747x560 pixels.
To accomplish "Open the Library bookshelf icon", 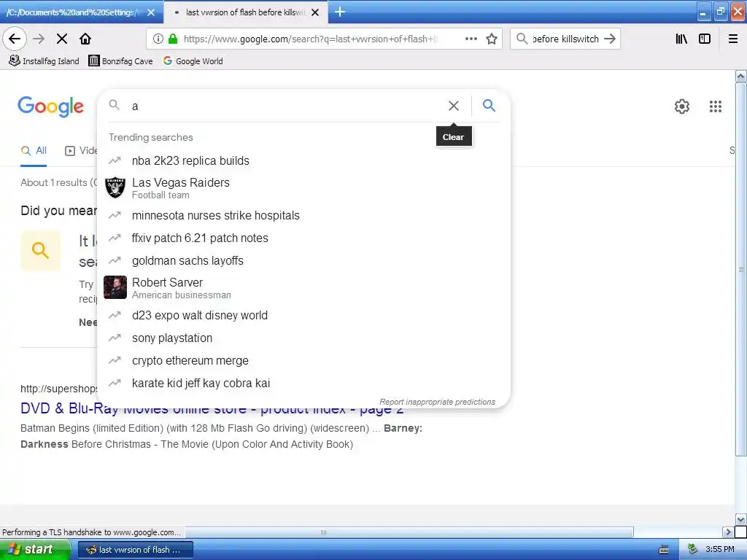I will (x=681, y=39).
